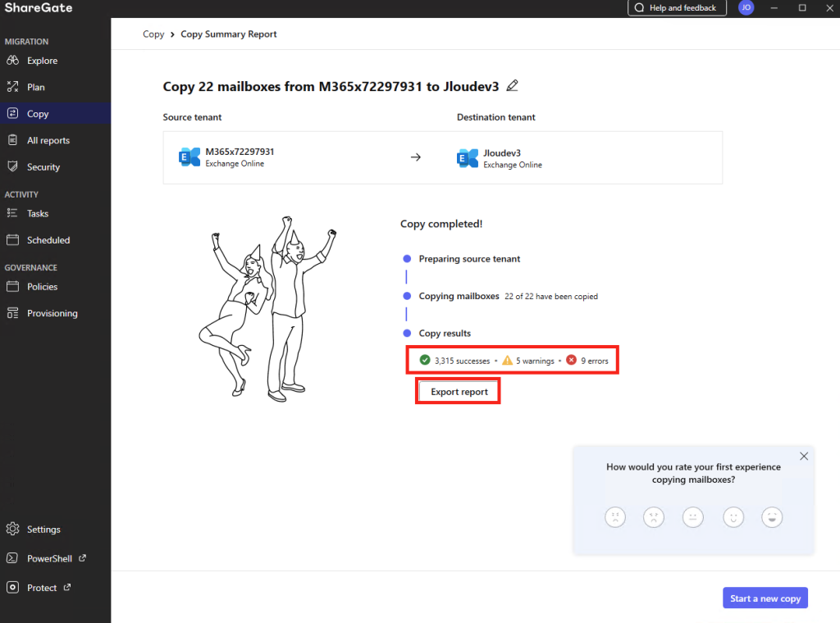Select All reports menu label
This screenshot has width=840, height=623.
point(48,140)
